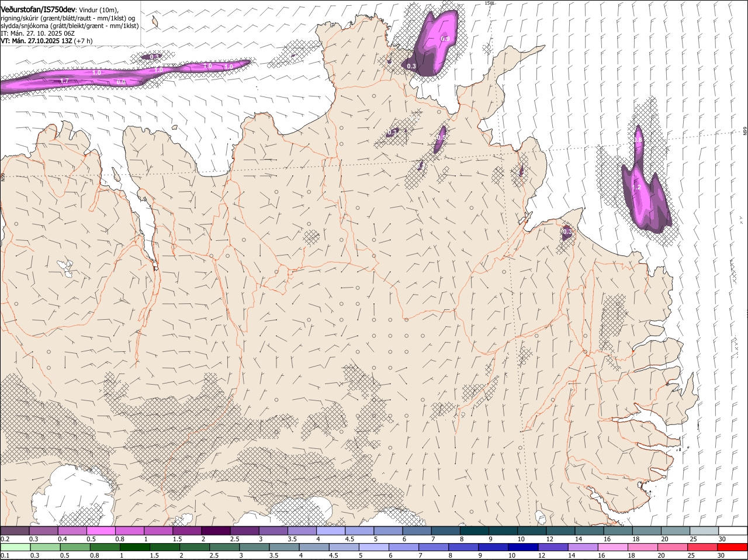Pick the white top swatch above 30
Screen dimensions: 748x560
(733, 531)
